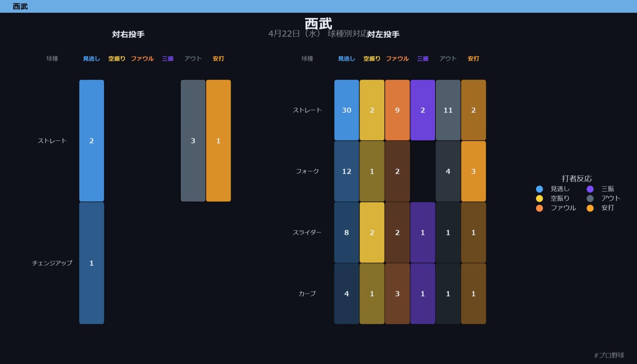Click 対右投手 見逃し column header
The height and width of the screenshot is (364, 637).
tap(92, 59)
